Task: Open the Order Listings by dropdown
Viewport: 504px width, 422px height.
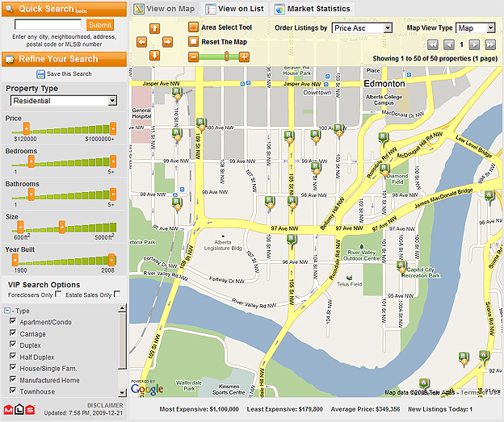Action: tap(362, 28)
